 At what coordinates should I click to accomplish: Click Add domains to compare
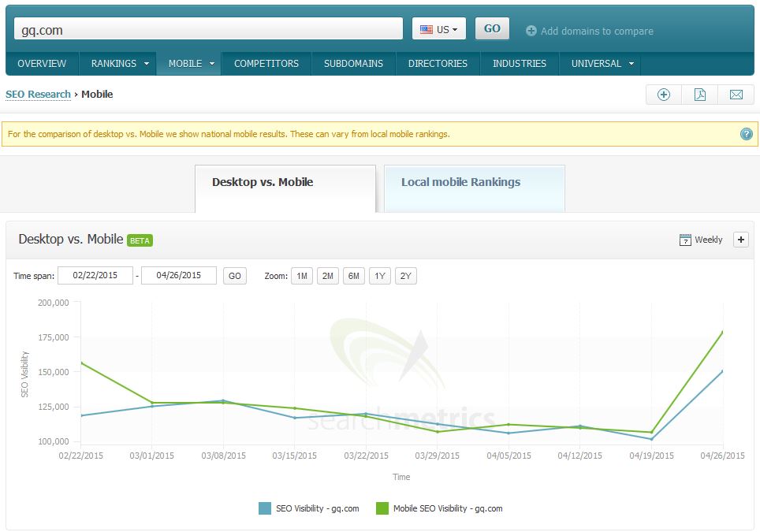tap(597, 31)
